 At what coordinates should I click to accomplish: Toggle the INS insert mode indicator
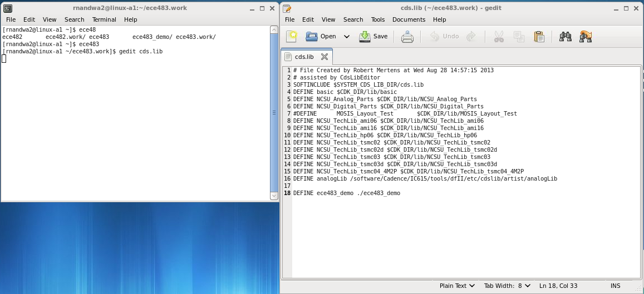tap(615, 286)
